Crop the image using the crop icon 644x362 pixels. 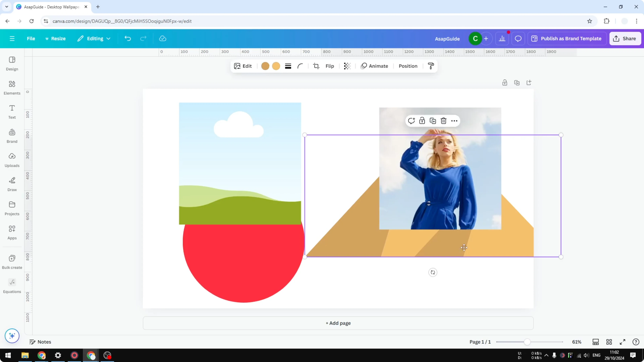tap(316, 66)
